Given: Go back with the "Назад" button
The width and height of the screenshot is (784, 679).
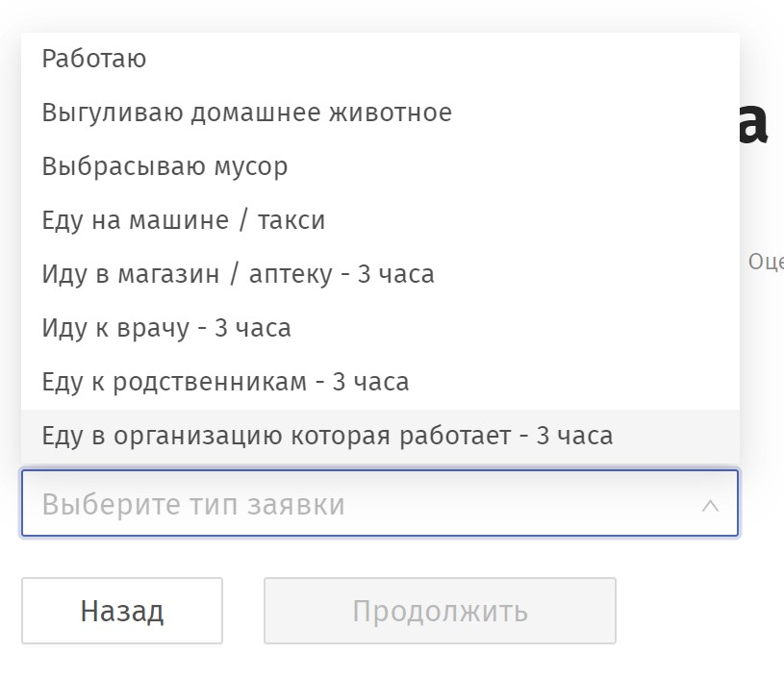Looking at the screenshot, I should point(122,611).
